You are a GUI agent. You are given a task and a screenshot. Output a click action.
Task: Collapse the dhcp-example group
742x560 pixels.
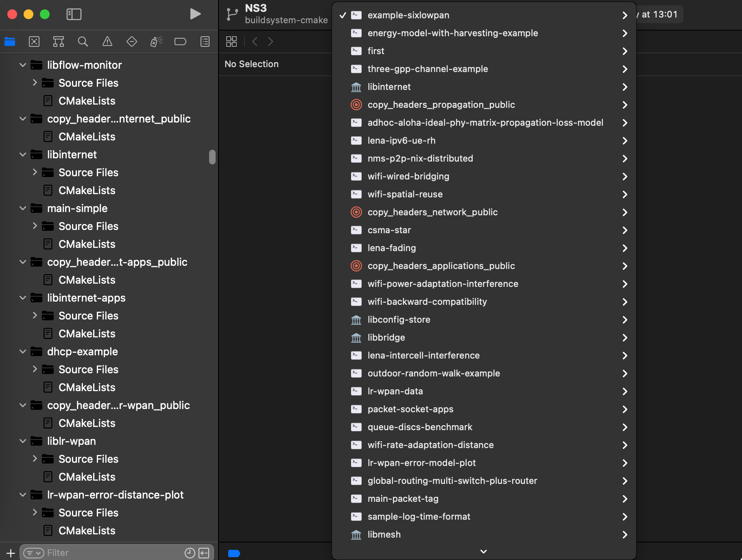click(x=23, y=352)
